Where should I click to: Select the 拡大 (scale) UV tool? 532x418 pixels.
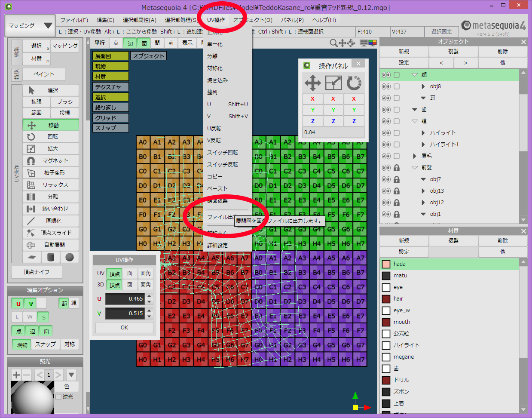pos(51,149)
